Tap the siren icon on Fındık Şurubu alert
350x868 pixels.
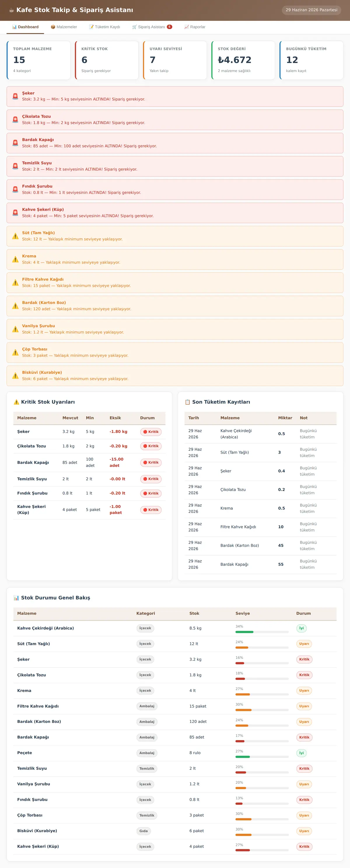(x=15, y=189)
